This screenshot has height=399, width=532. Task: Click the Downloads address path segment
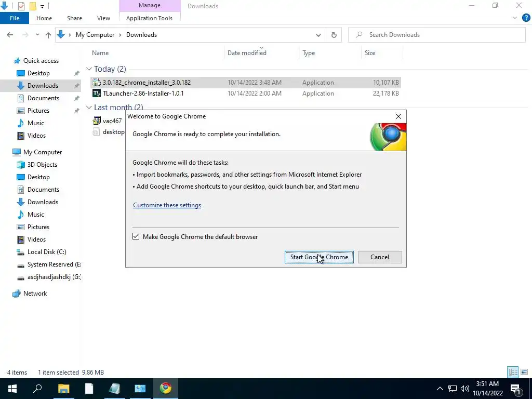tap(141, 35)
